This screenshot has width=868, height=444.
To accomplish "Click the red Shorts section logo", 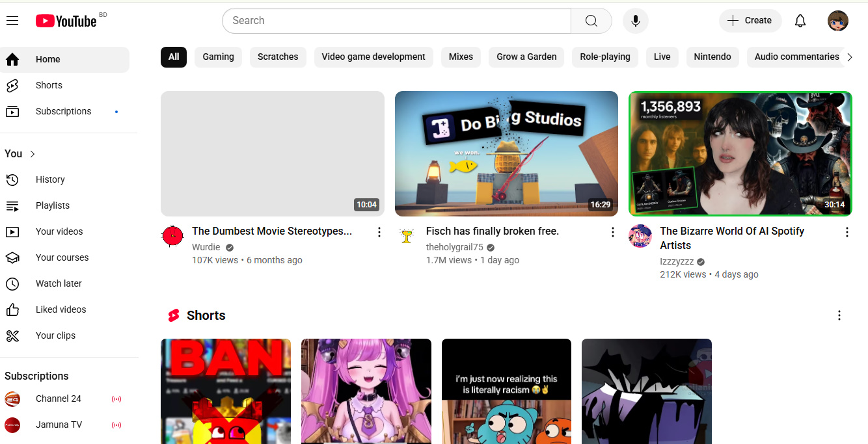I will click(173, 315).
